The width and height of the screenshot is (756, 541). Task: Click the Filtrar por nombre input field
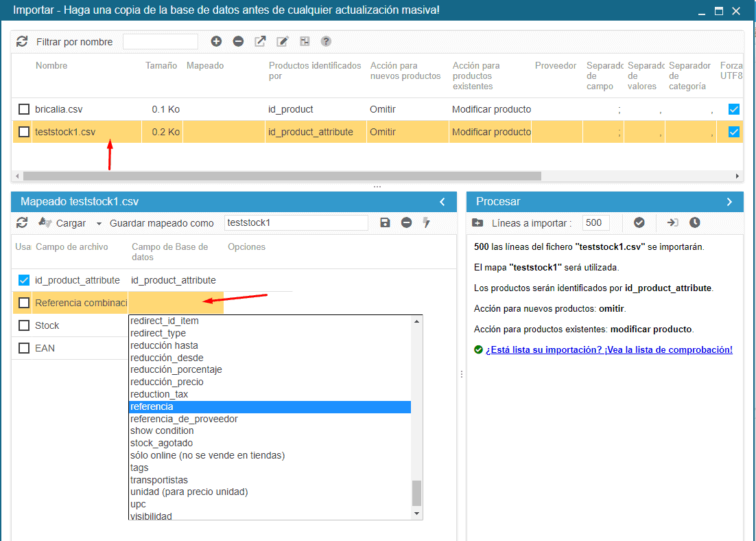[161, 42]
